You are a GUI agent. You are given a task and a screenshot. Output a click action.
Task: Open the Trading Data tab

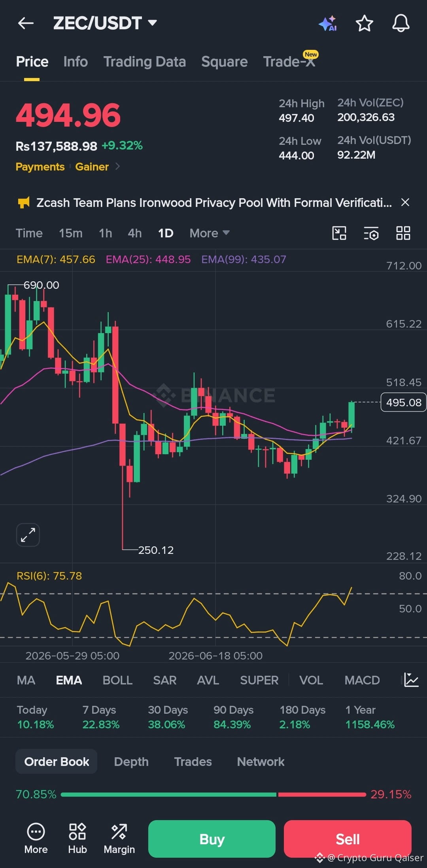tap(145, 62)
